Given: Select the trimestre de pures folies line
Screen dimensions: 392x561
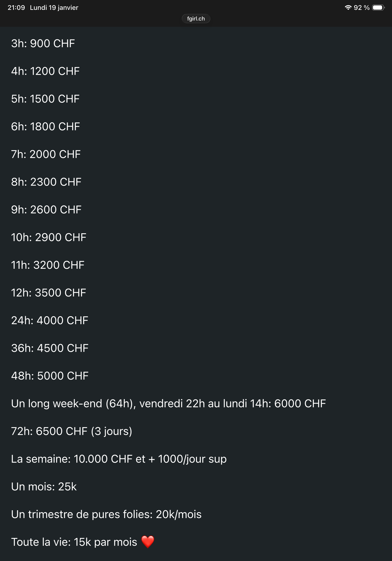Looking at the screenshot, I should click(106, 514).
